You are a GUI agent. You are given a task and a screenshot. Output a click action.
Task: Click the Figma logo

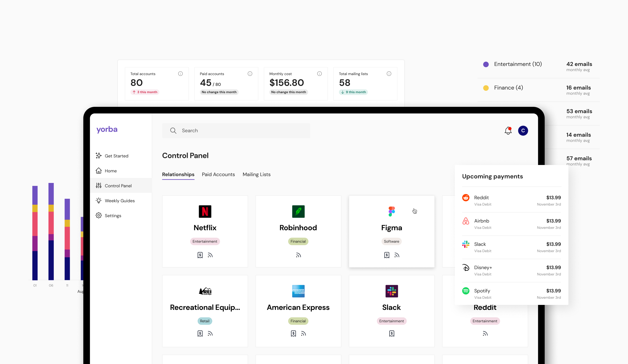tap(392, 212)
